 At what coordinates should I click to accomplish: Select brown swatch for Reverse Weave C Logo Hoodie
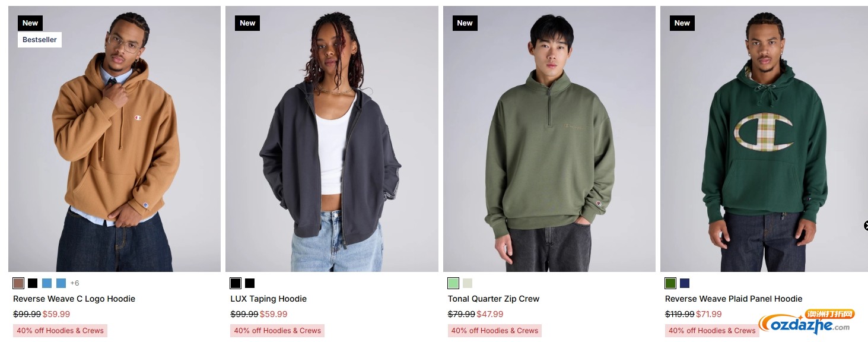tap(18, 283)
